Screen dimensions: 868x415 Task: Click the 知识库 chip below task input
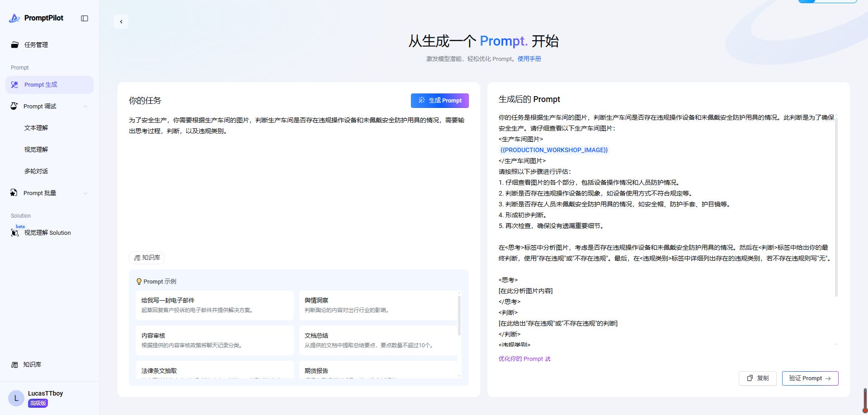click(147, 258)
